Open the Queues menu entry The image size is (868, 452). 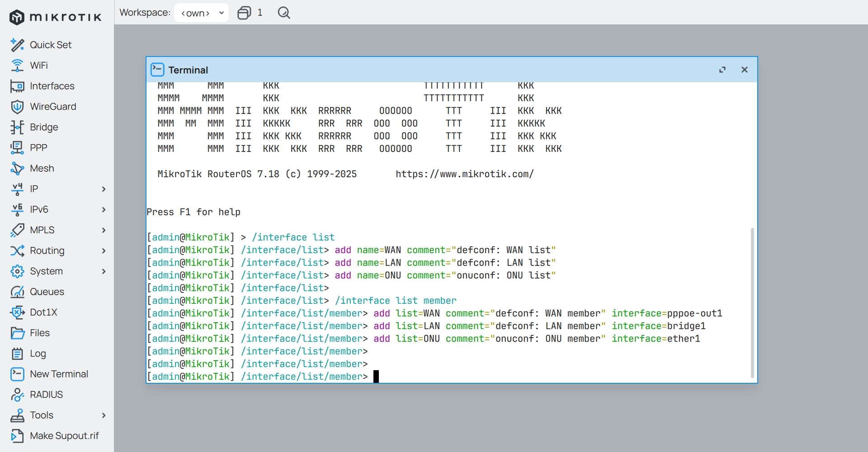pyautogui.click(x=47, y=292)
